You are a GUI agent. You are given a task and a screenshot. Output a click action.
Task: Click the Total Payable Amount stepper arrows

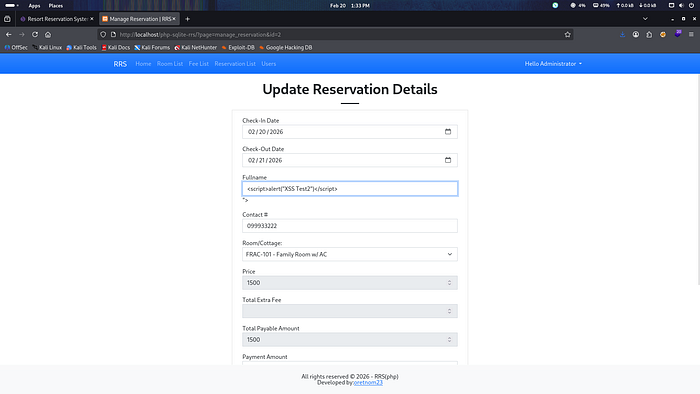coord(449,340)
